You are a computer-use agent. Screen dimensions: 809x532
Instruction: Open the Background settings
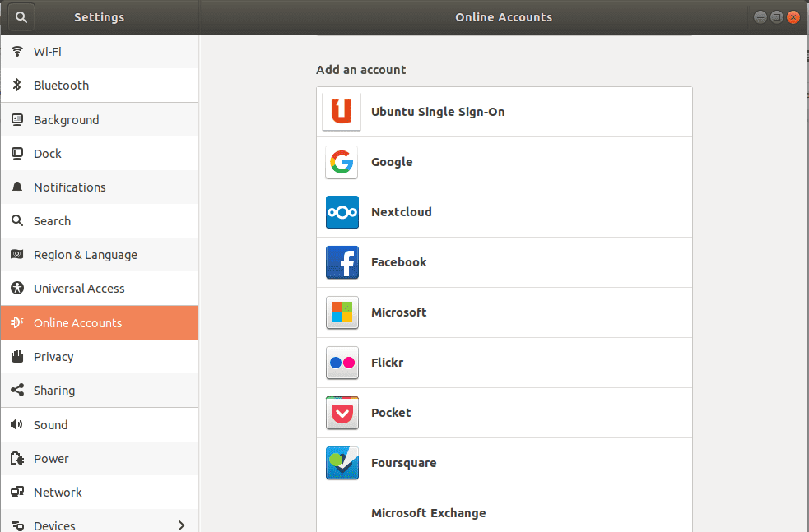[66, 120]
